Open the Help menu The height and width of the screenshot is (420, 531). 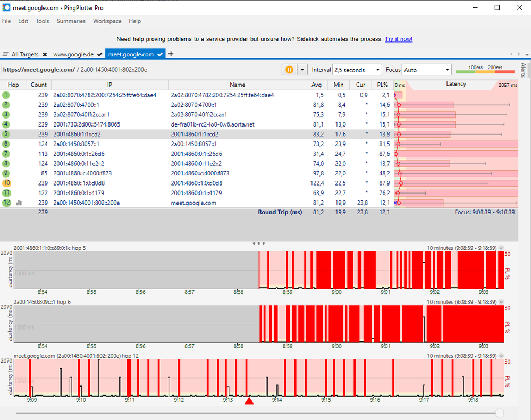coord(134,21)
